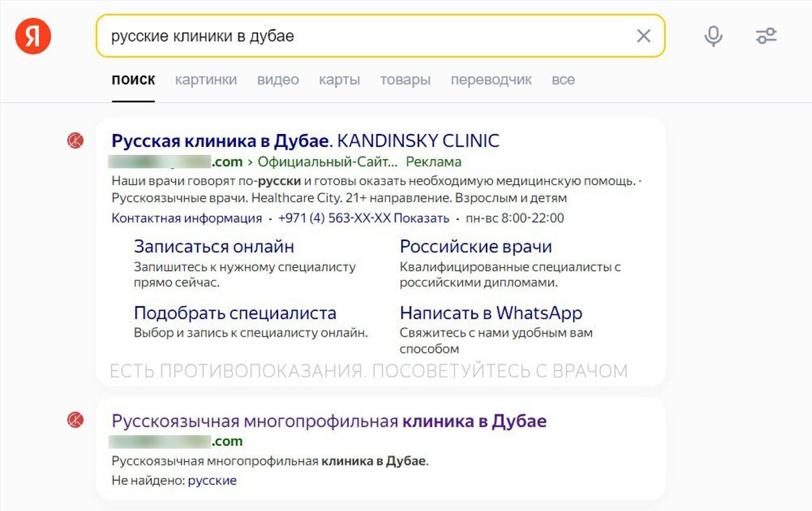Screen dimensions: 812x511
Task: Open the товары tab
Action: click(405, 80)
